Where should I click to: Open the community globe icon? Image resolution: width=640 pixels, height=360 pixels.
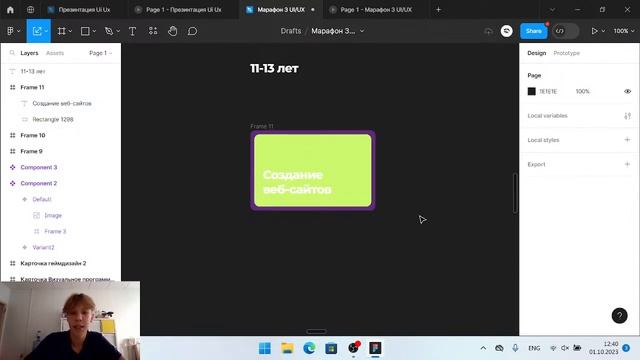coord(31,9)
